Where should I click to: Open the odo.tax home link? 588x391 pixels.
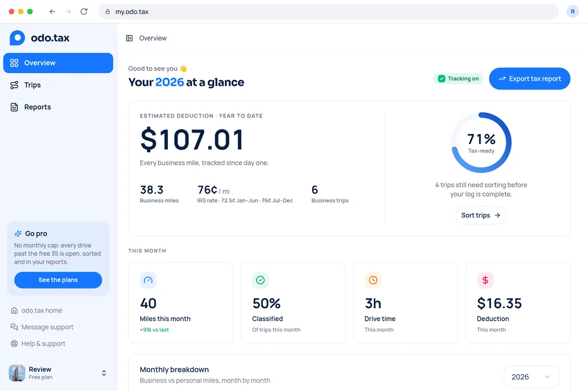37,311
